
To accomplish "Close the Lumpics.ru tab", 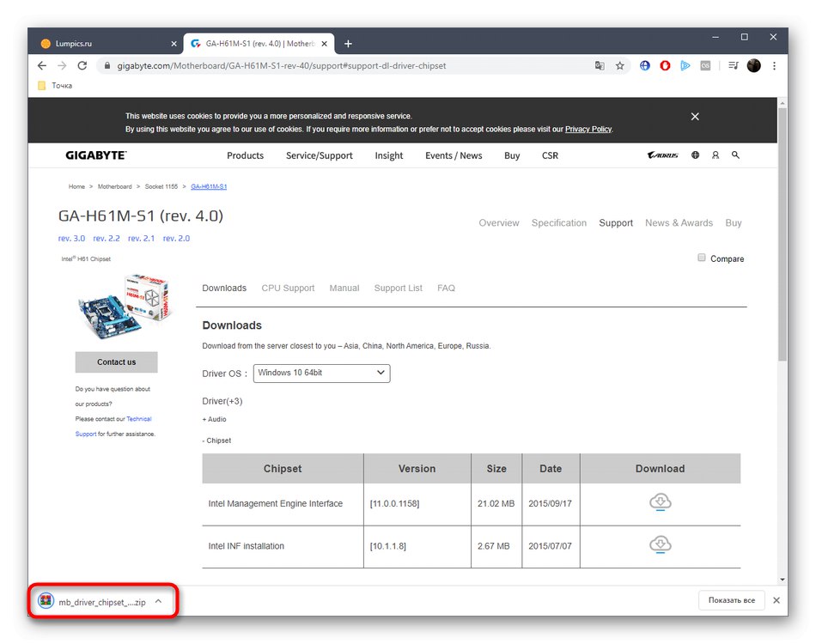I will pos(174,44).
